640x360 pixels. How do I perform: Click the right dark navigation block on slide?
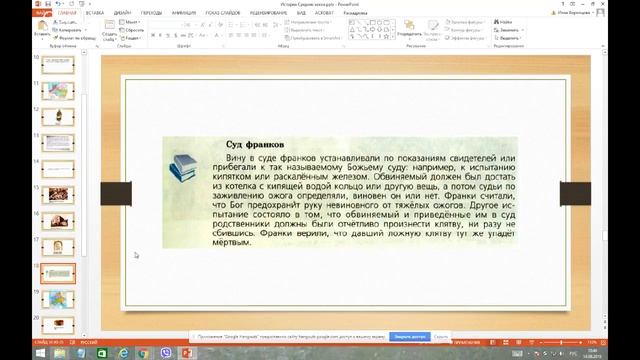(x=575, y=193)
